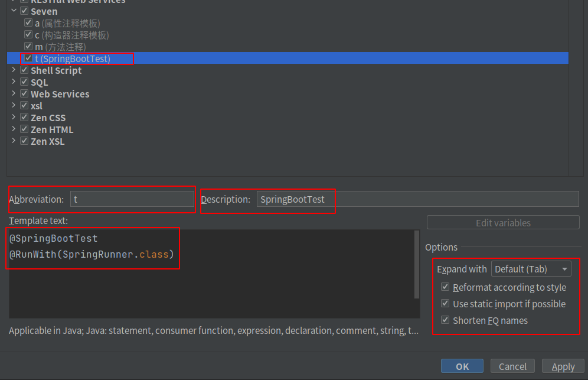Select the Zen CSS group row
The image size is (588, 380).
[288, 118]
